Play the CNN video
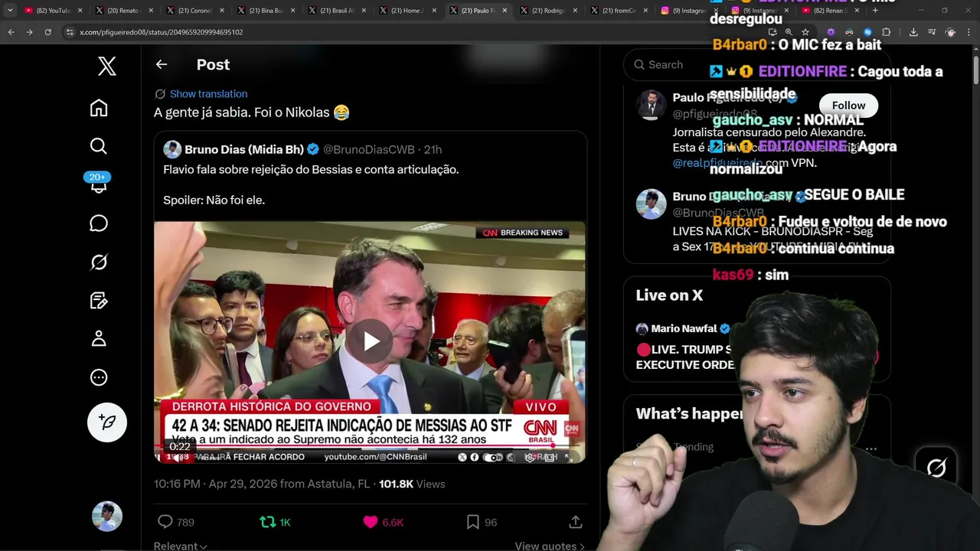Image resolution: width=980 pixels, height=551 pixels. [371, 341]
